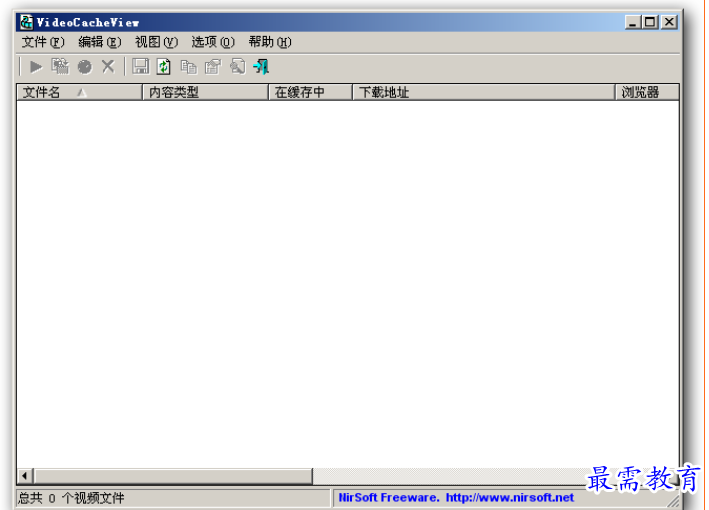Sort by the 内容类型 column header
Image resolution: width=709 pixels, height=510 pixels.
point(205,92)
